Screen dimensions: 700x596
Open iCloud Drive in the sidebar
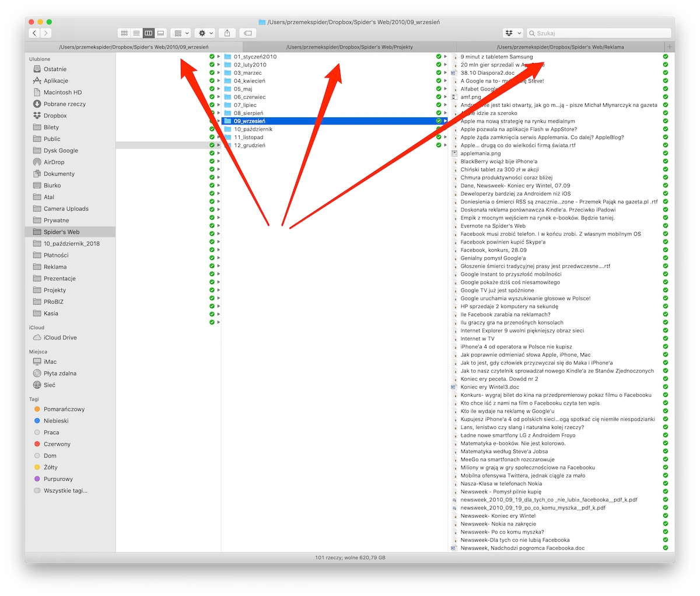60,337
